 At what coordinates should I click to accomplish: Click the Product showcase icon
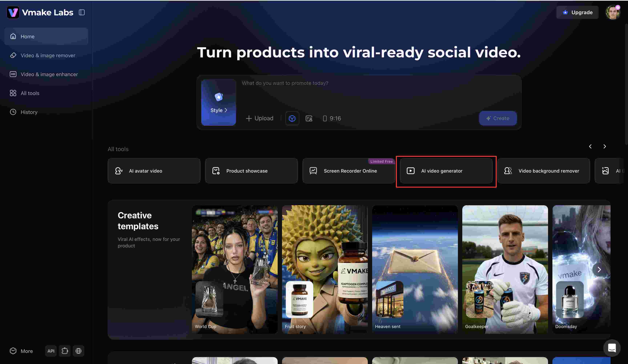pyautogui.click(x=216, y=171)
